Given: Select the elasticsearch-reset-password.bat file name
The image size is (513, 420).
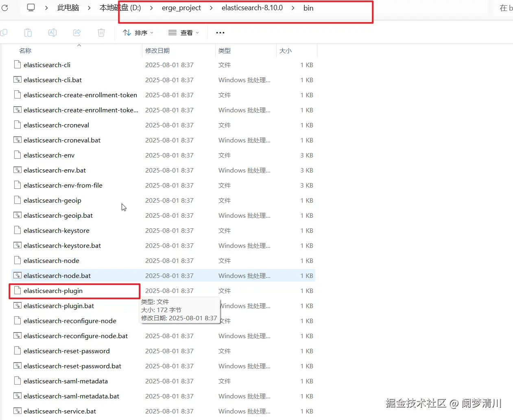Looking at the screenshot, I should 72,366.
